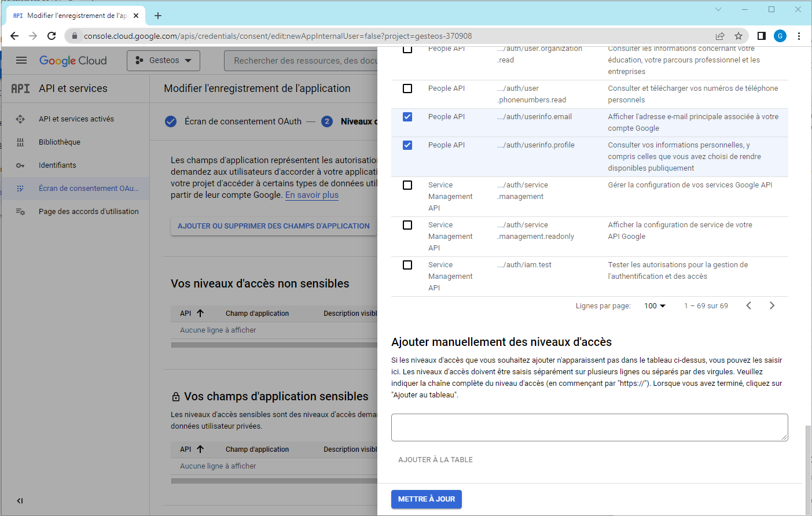Screen dimensions: 812x516
Task: Uncheck the userinfo.email scope checkbox
Action: (407, 117)
